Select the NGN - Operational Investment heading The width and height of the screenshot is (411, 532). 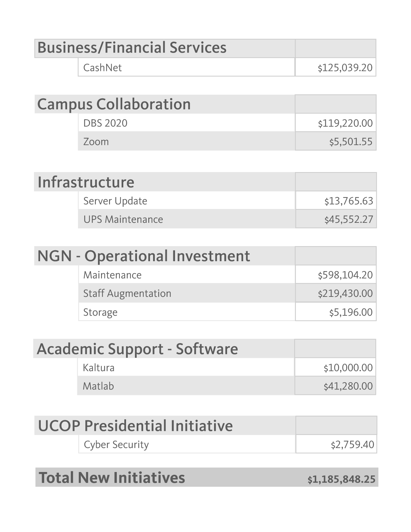point(144,256)
